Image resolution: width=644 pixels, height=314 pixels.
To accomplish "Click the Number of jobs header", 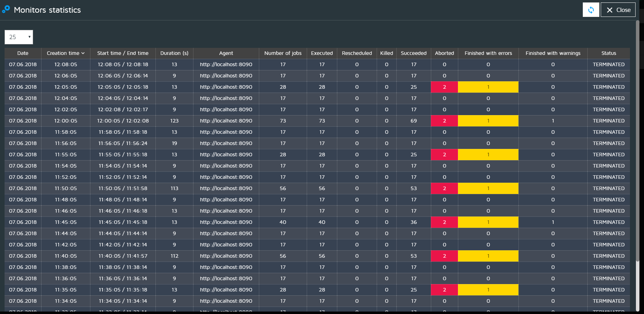I will click(x=283, y=53).
